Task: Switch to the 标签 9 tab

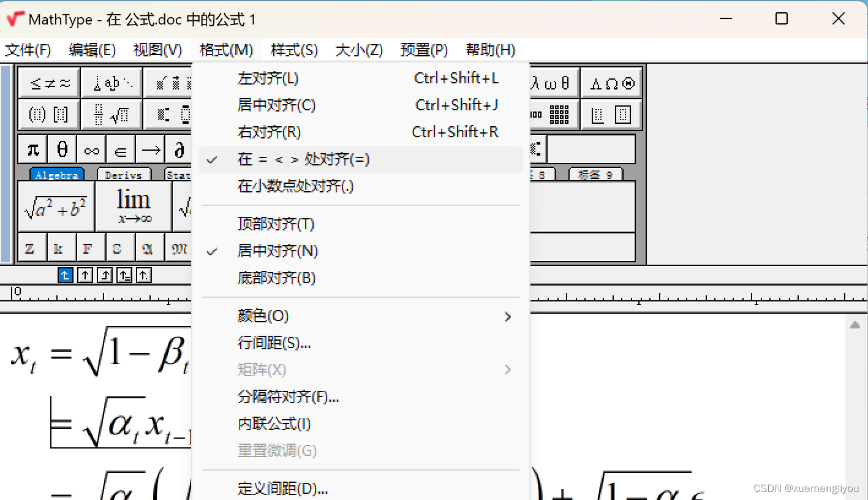Action: pos(595,175)
